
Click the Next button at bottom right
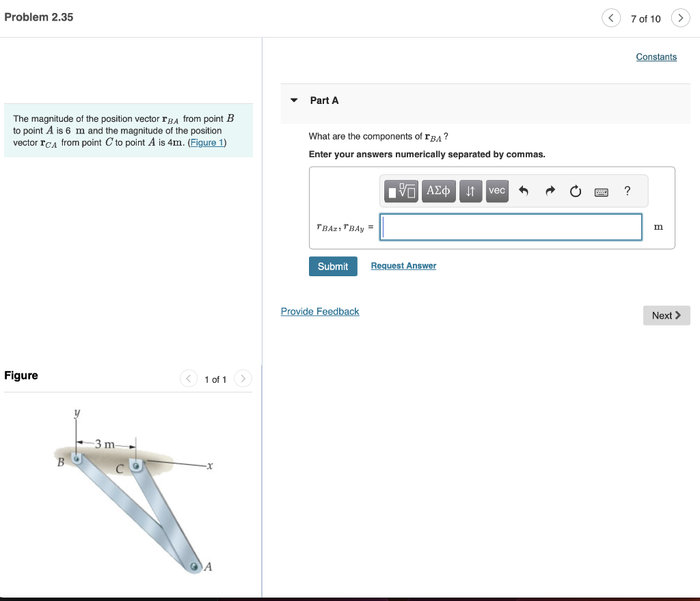tap(666, 315)
